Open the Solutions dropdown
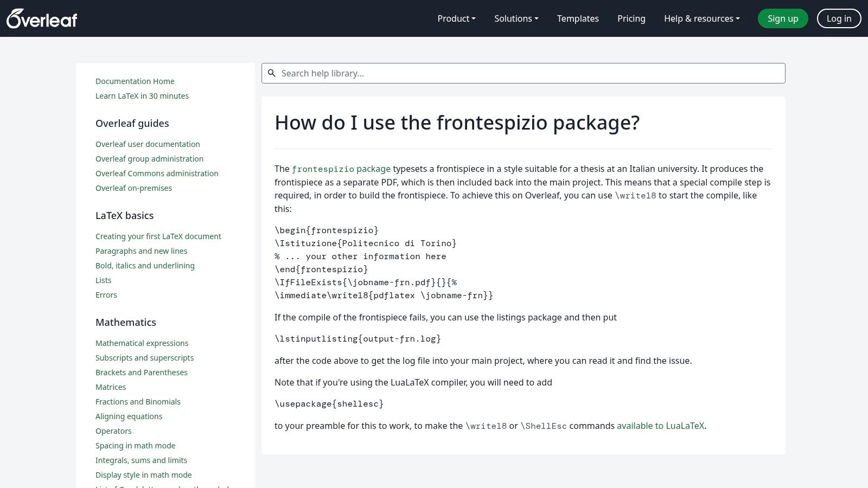868x488 pixels. [x=515, y=18]
